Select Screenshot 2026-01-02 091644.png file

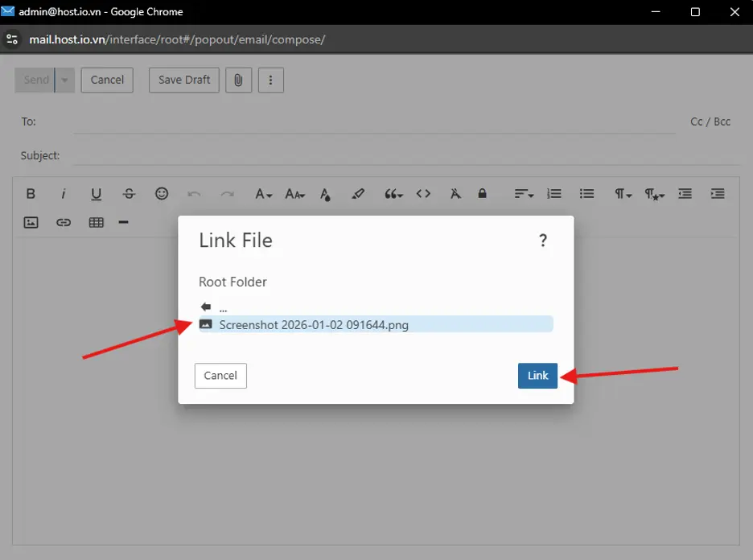coord(376,324)
